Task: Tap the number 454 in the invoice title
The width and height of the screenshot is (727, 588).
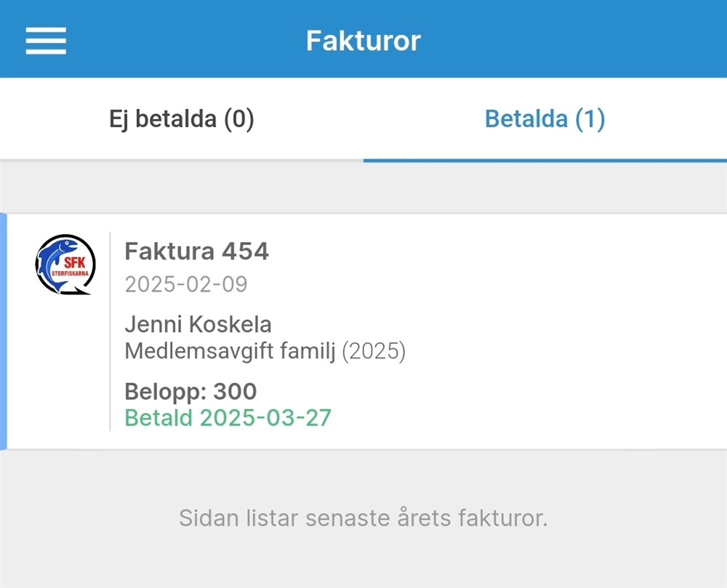Action: coord(245,251)
